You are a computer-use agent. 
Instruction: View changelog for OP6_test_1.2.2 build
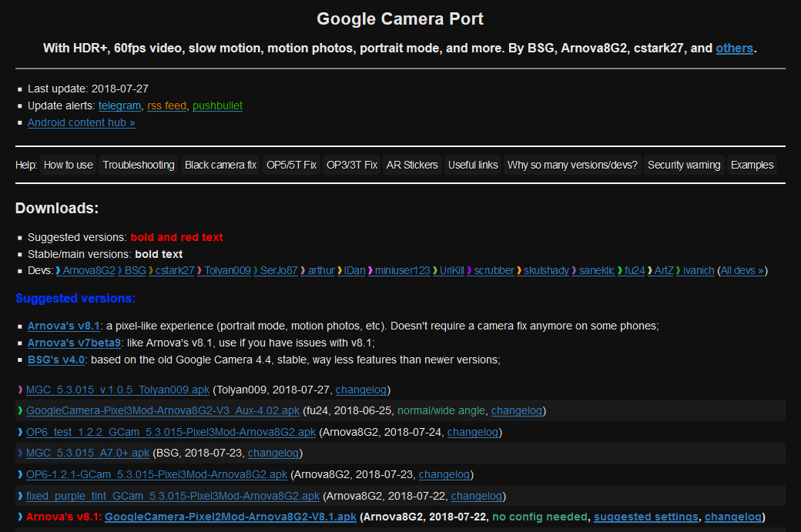pos(473,432)
